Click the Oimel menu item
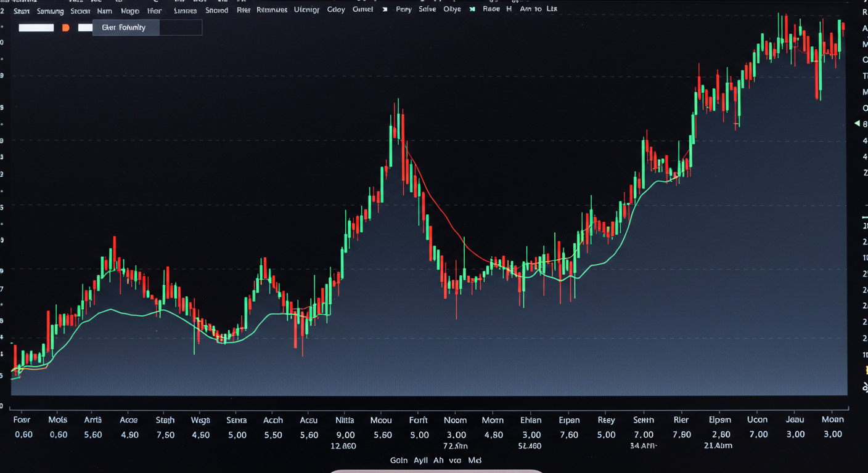 (362, 10)
